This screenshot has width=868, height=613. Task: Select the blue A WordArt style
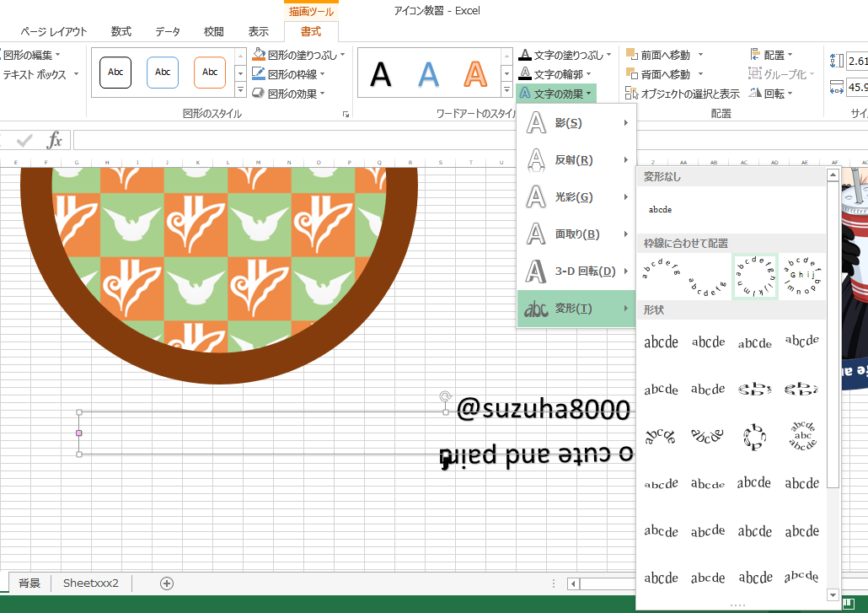[x=428, y=73]
